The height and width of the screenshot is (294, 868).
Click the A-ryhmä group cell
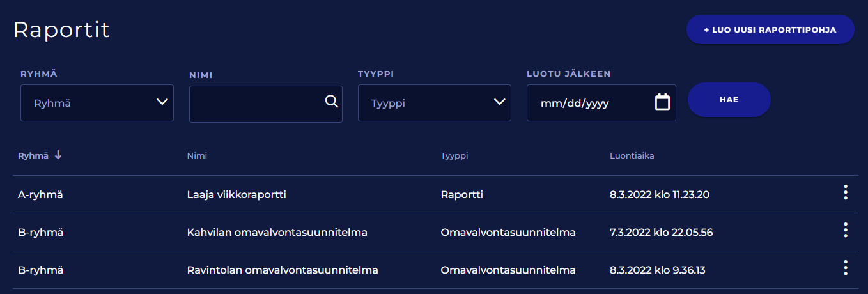coord(40,194)
